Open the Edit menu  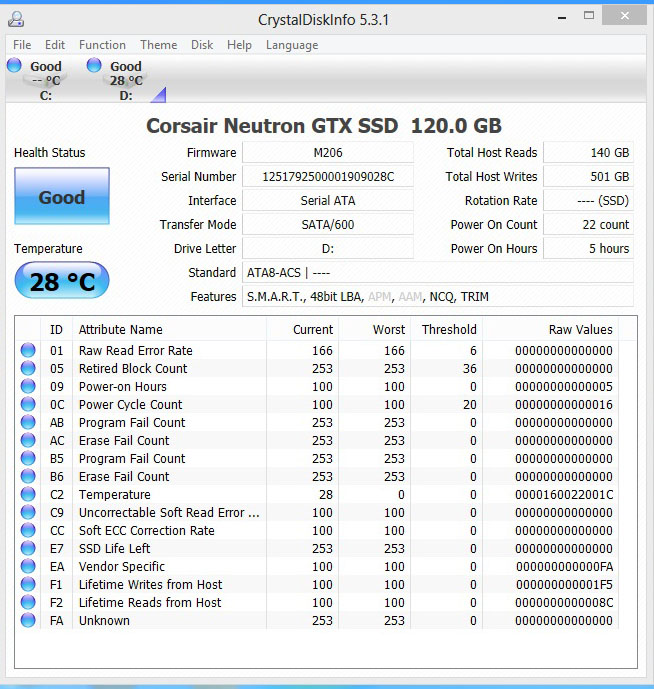[x=54, y=45]
